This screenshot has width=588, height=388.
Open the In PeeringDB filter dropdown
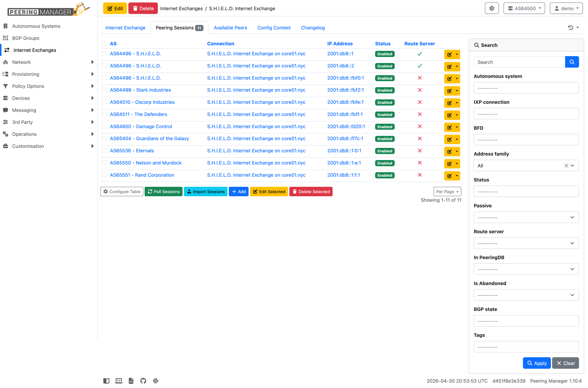[526, 269]
